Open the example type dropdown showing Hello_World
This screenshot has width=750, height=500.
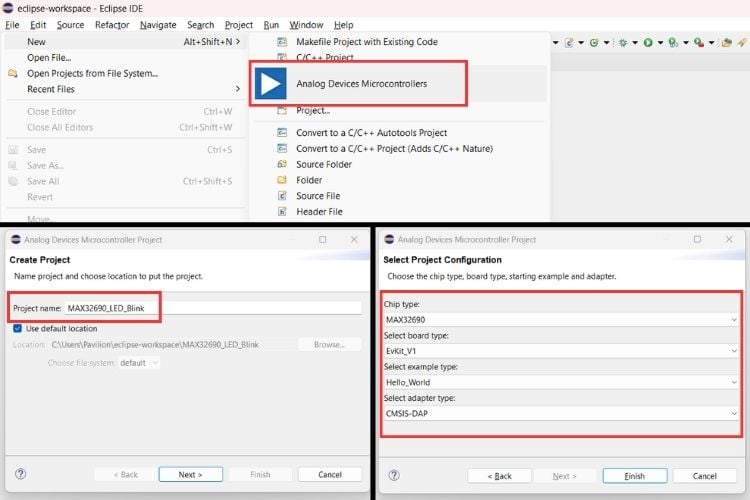[562, 382]
